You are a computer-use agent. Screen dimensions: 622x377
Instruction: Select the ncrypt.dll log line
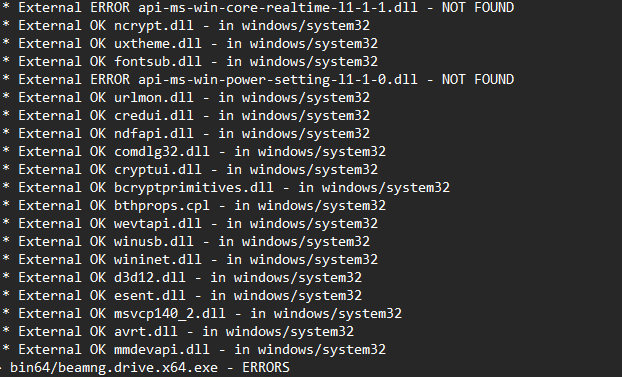coord(186,26)
